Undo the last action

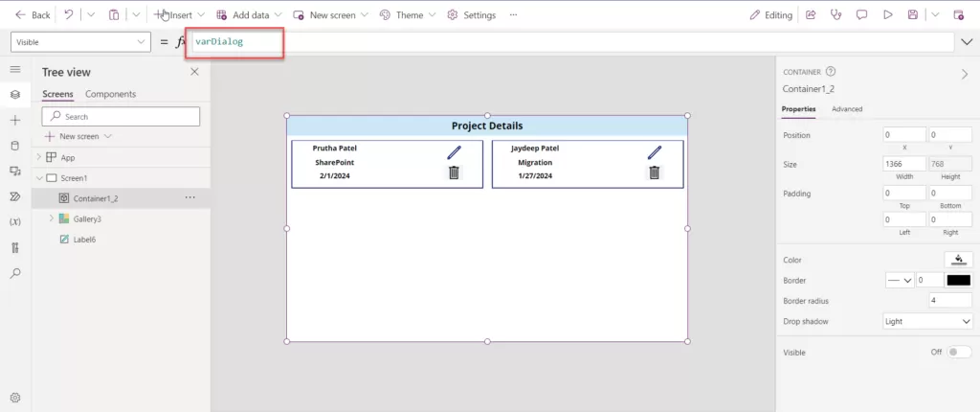(x=69, y=15)
